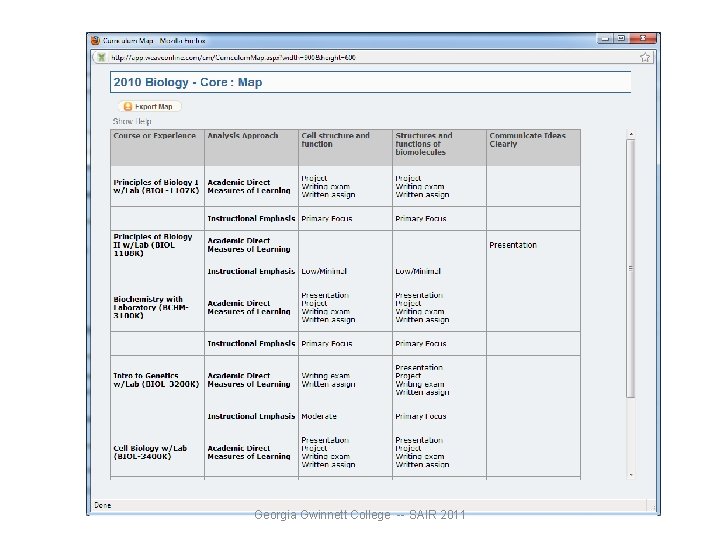Click the address bar URL field

click(373, 57)
